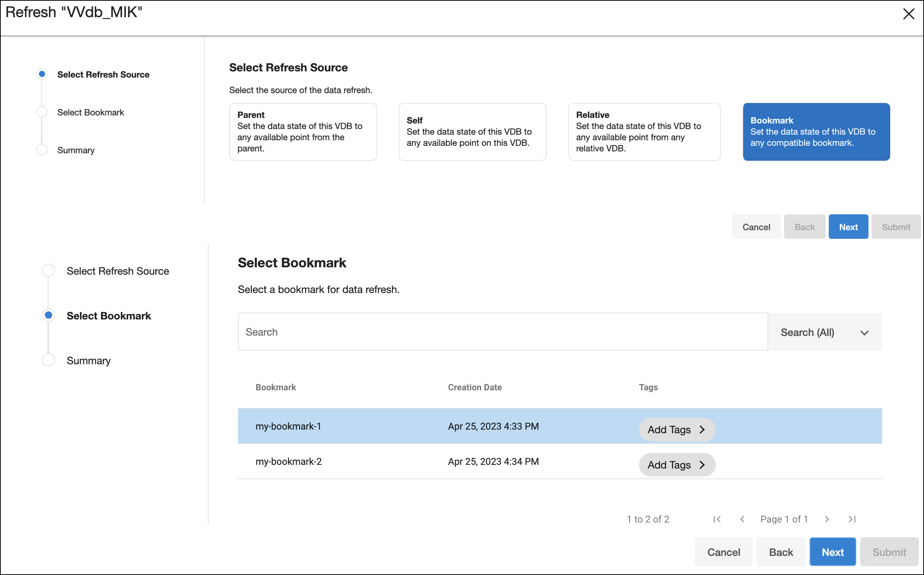Screen dimensions: 924x575
Task: Choose the Self refresh source option
Action: coord(472,131)
